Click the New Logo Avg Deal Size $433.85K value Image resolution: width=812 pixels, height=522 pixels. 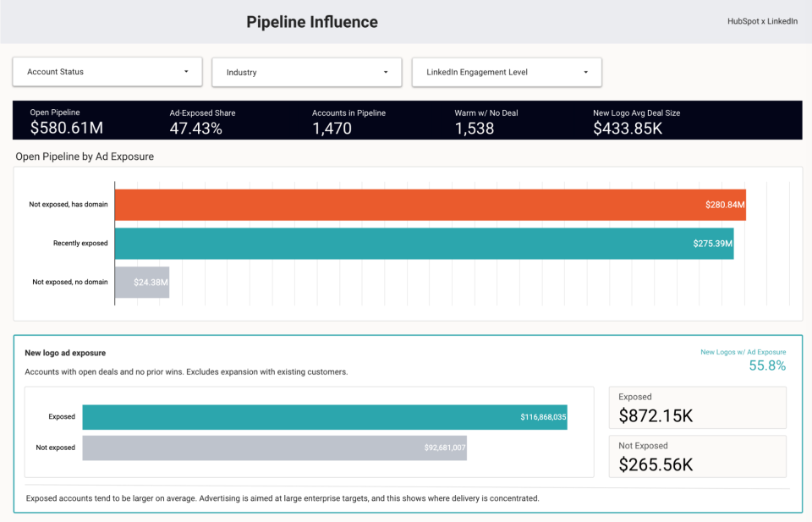628,129
